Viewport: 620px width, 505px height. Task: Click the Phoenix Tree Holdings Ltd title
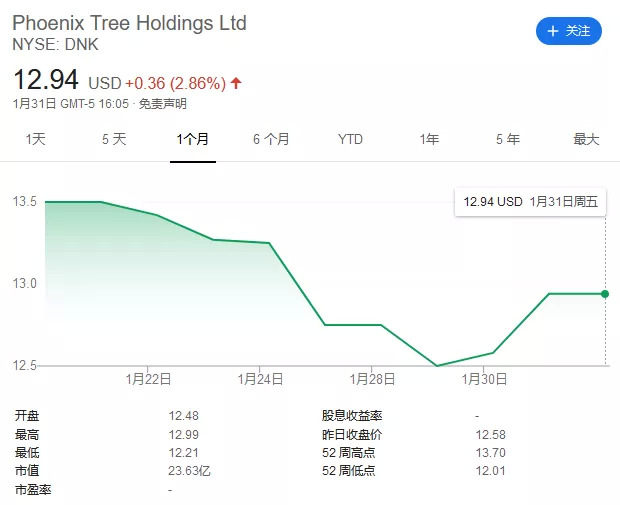coord(129,23)
